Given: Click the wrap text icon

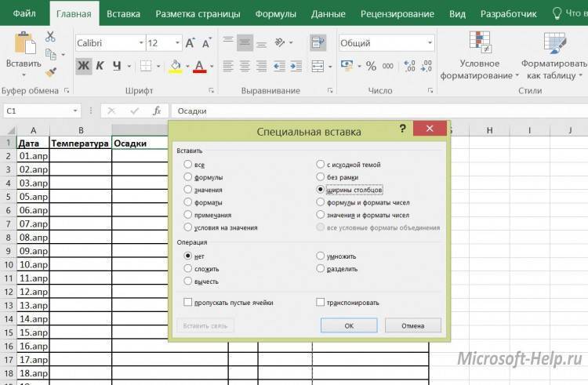Looking at the screenshot, I should pyautogui.click(x=317, y=42).
